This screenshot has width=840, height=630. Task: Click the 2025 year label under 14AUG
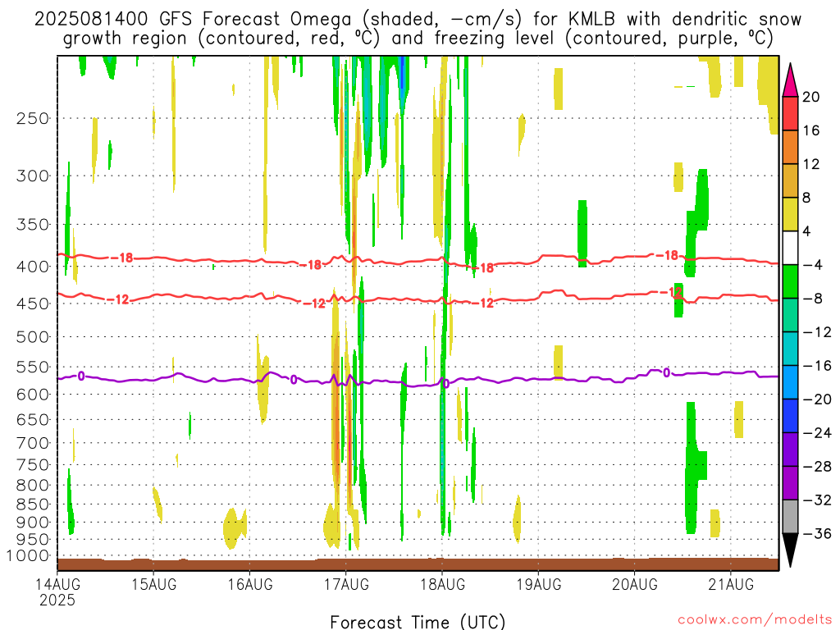57,600
